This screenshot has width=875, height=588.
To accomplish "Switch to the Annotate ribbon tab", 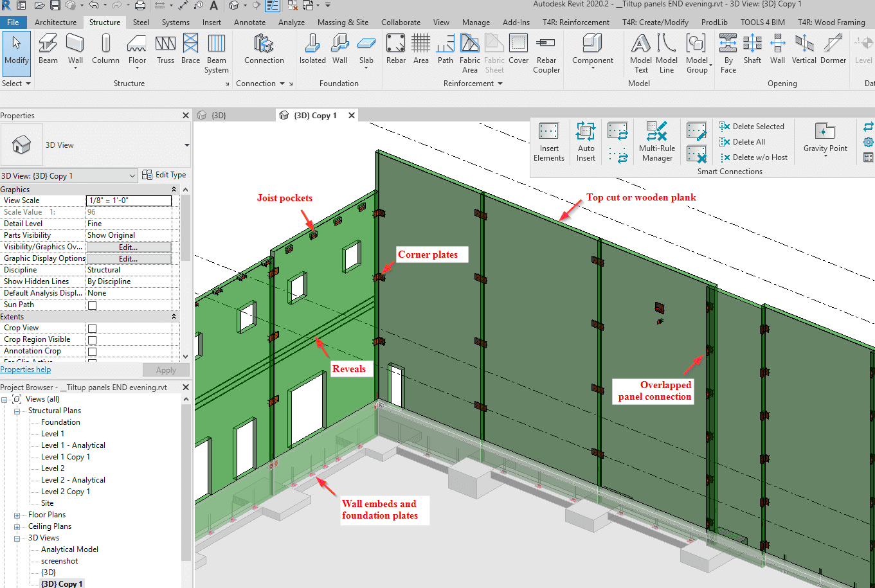I will (x=249, y=22).
